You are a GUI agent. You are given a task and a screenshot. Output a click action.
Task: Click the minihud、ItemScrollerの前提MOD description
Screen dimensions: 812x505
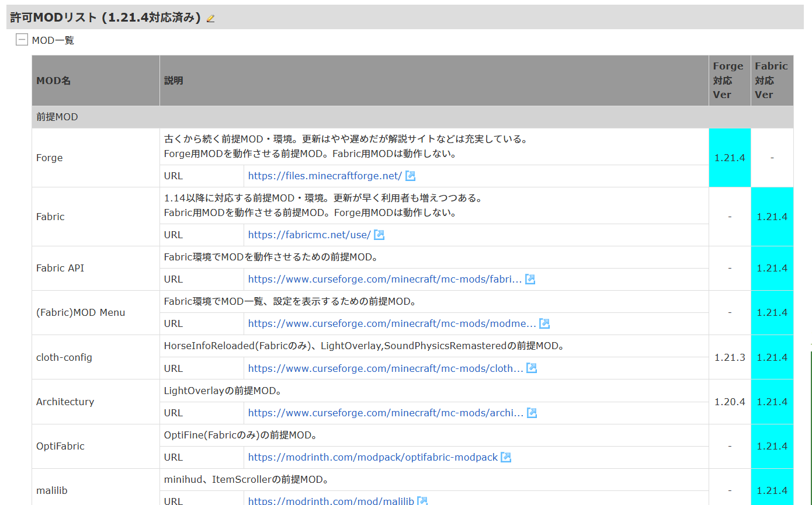tap(247, 479)
